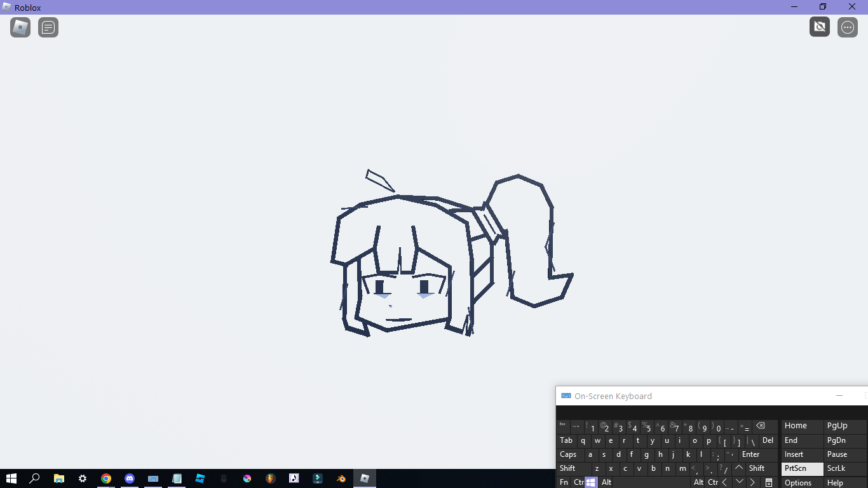Open the Roblox chat icon
This screenshot has height=488, width=868.
[x=48, y=27]
